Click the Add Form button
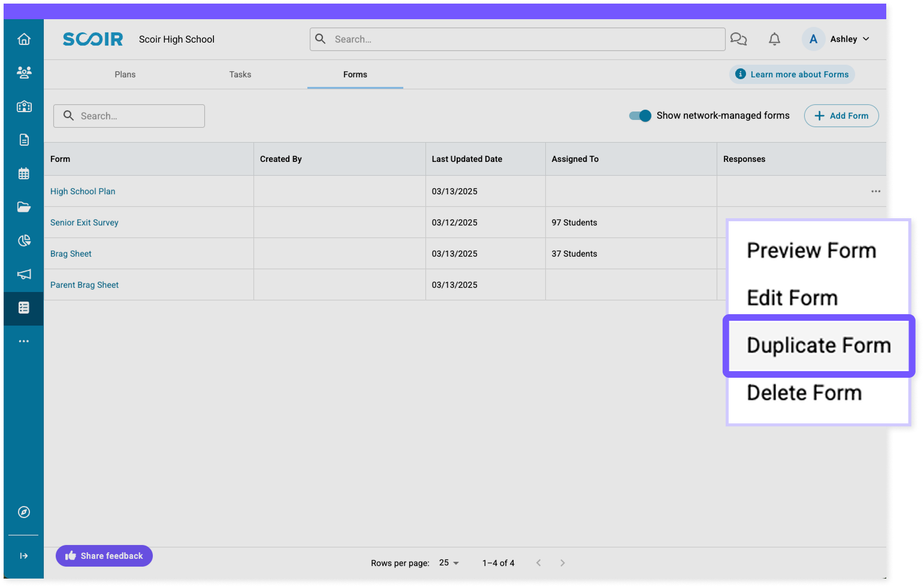This screenshot has height=587, width=924. 841,116
